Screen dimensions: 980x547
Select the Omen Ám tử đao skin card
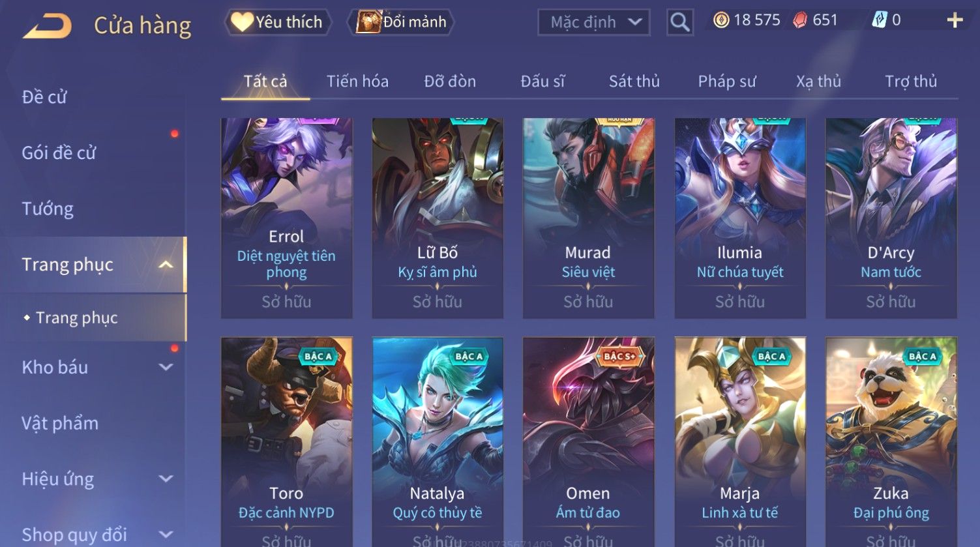click(589, 442)
